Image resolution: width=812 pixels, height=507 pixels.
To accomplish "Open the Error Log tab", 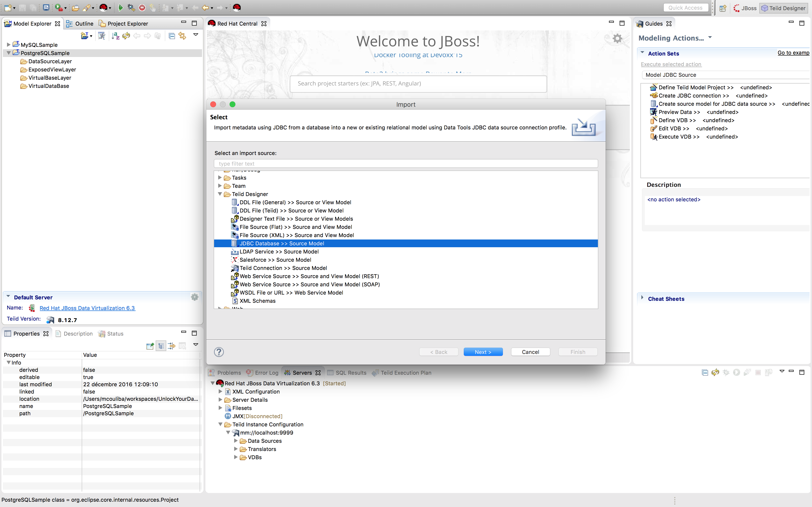I will click(x=266, y=373).
